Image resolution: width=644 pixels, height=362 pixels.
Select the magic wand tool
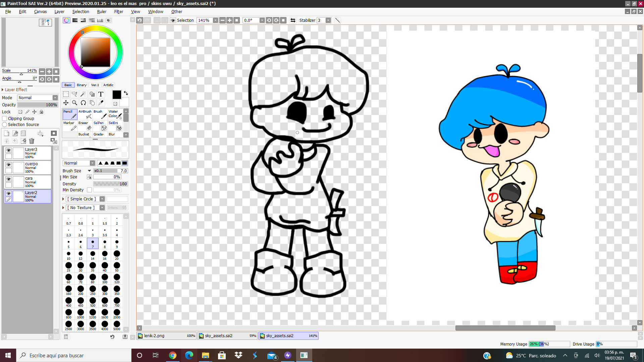[83, 94]
